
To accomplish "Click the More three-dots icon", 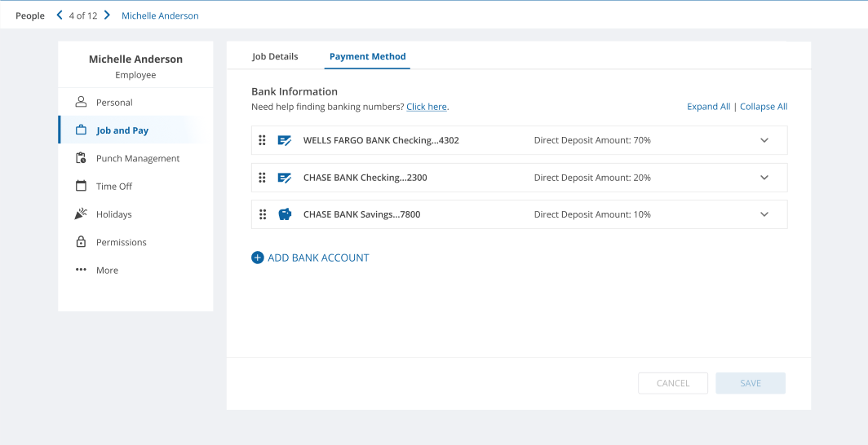I will pos(81,270).
